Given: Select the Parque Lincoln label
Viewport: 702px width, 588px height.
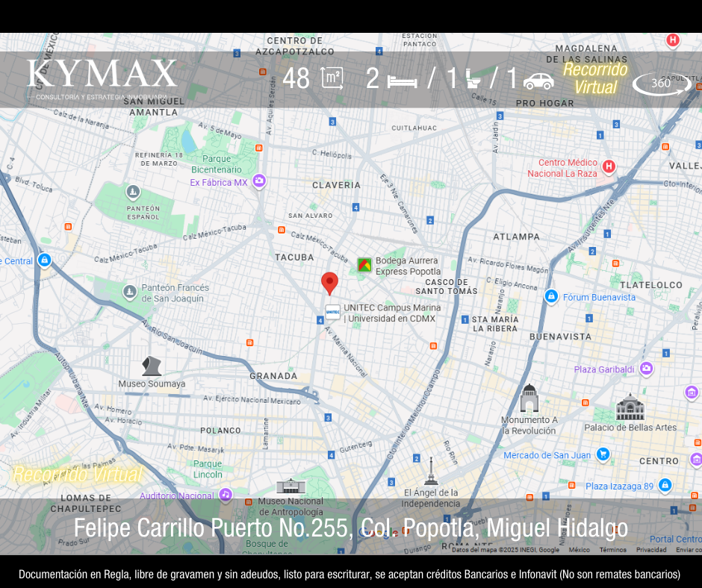Looking at the screenshot, I should [208, 469].
